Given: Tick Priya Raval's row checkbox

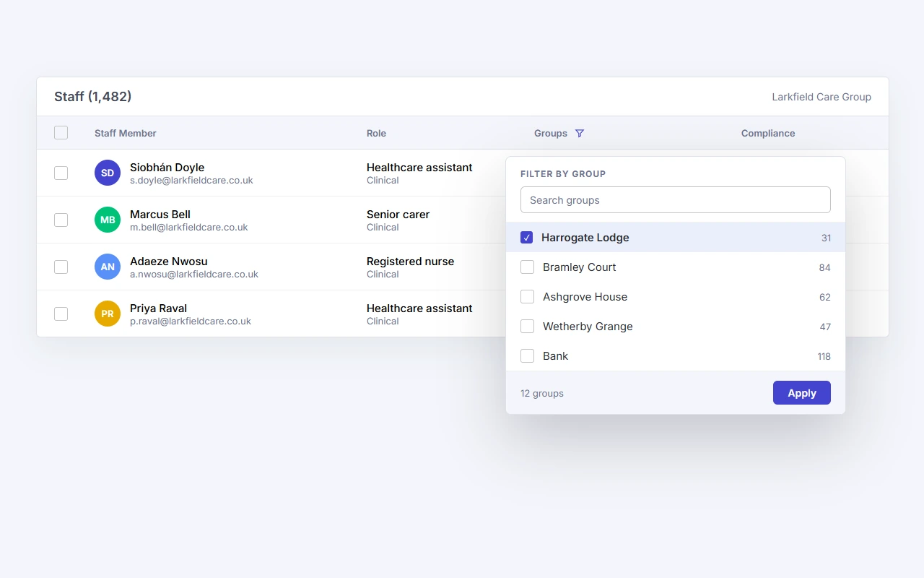Looking at the screenshot, I should click(x=61, y=314).
